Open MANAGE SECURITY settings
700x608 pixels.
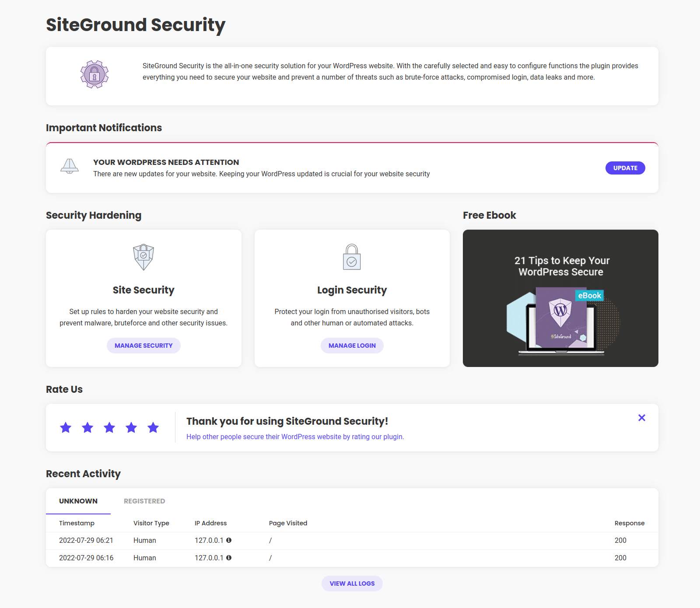[x=143, y=346]
